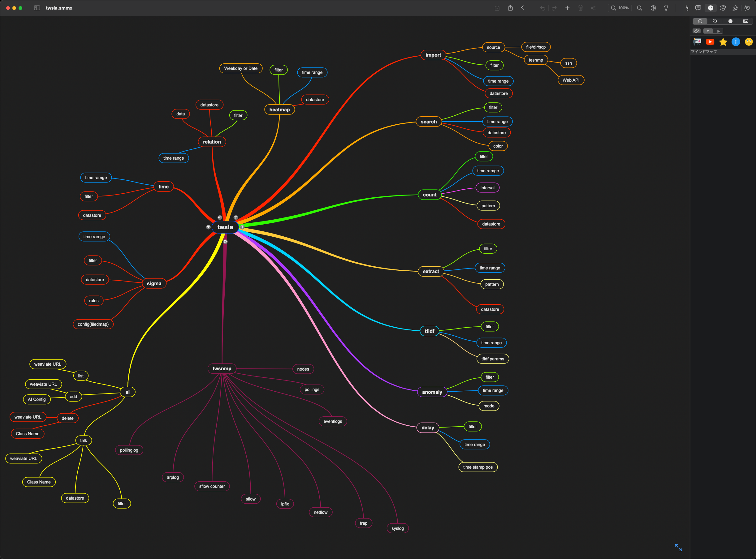
Task: Collapse twsla node using triangle handle
Action: [208, 227]
